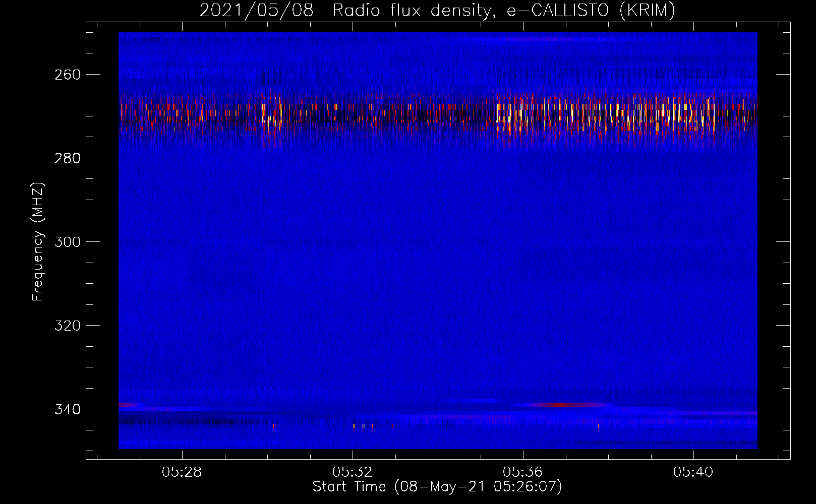Click the 280 frequency tick label
The image size is (816, 504).
tap(68, 158)
